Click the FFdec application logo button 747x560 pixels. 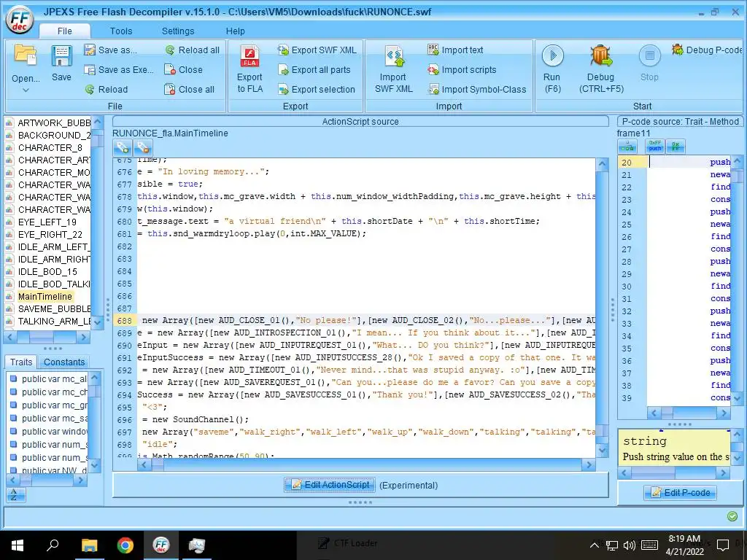(x=20, y=20)
